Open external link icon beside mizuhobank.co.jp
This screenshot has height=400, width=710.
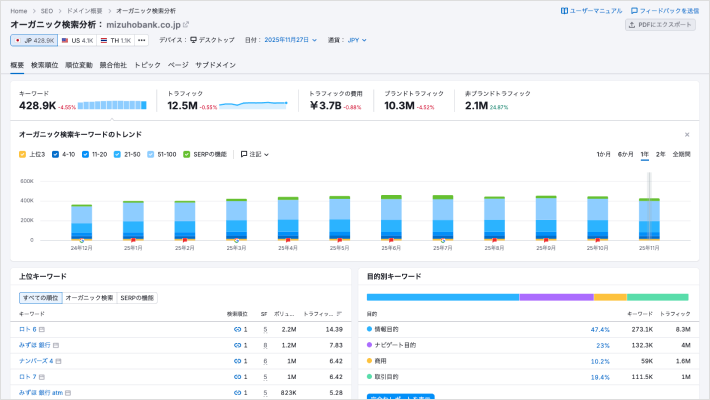(x=186, y=24)
